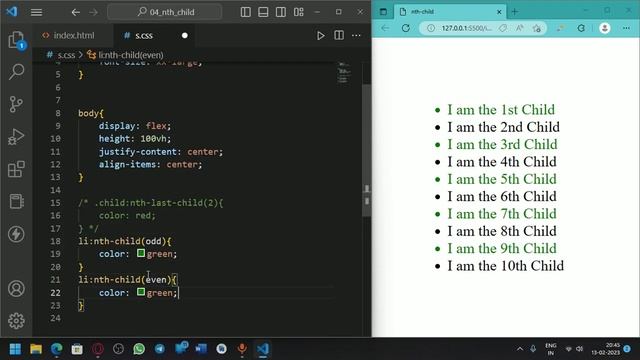
Task: Open WhatsApp from the taskbar
Action: (x=139, y=349)
